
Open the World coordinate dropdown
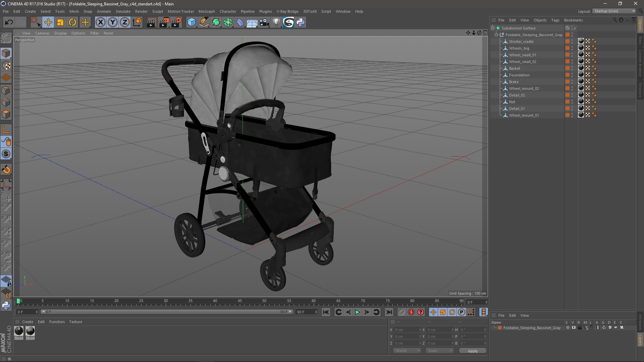(x=407, y=351)
